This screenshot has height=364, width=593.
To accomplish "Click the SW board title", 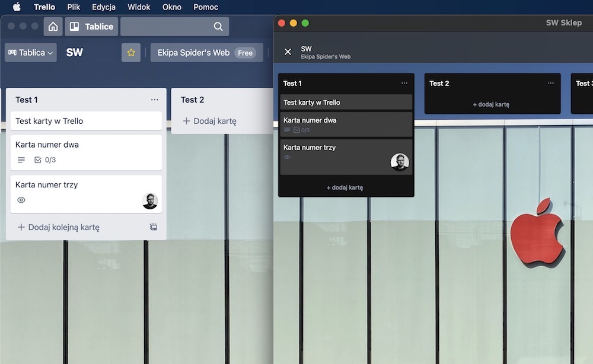I will click(74, 53).
